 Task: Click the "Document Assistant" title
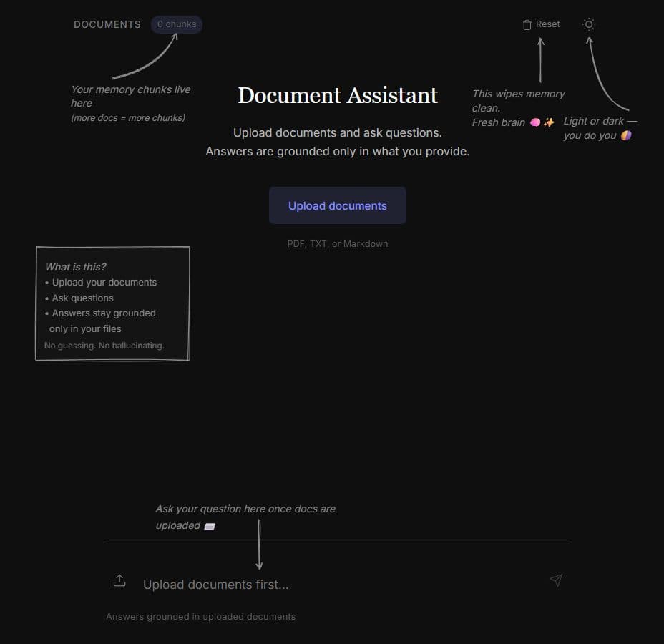tap(338, 95)
